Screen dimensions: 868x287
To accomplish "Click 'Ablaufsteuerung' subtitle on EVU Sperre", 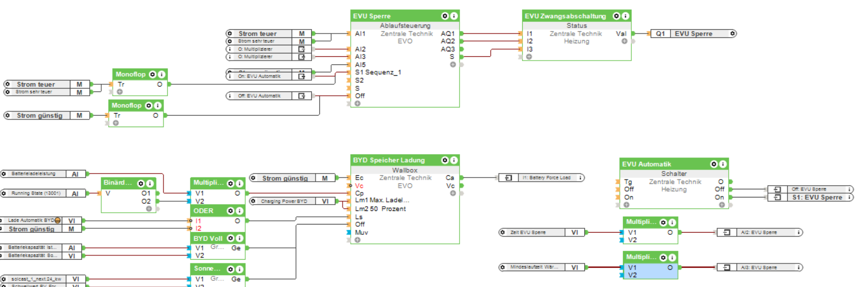I will (405, 25).
